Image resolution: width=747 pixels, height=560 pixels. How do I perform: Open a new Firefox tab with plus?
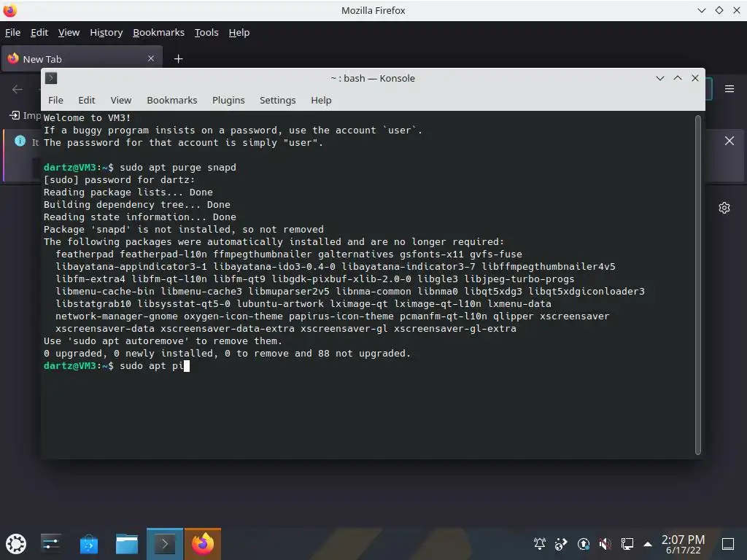coord(178,58)
